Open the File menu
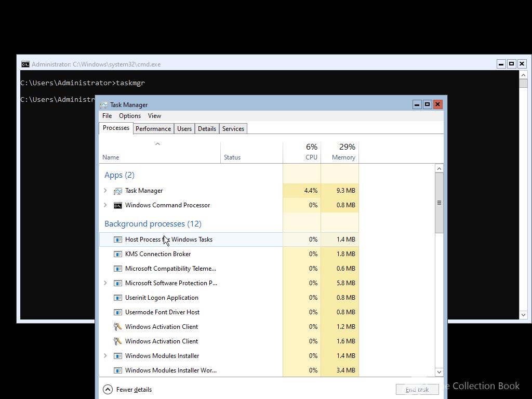This screenshot has width=532, height=399. (x=107, y=116)
